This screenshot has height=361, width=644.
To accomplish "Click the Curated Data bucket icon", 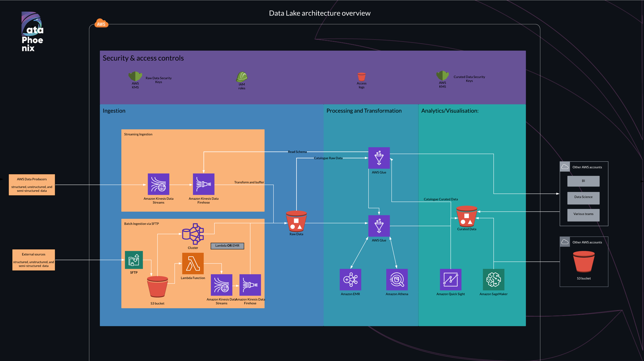I will click(467, 216).
